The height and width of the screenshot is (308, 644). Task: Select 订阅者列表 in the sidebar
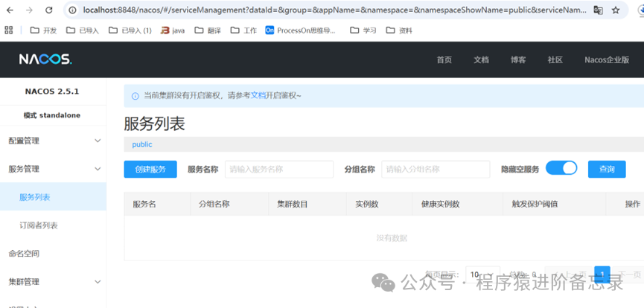39,225
